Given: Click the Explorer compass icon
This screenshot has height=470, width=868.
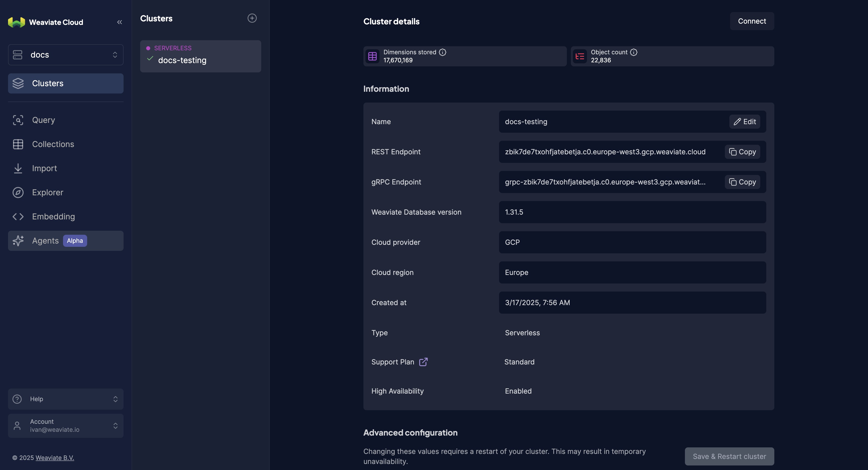Looking at the screenshot, I should [x=18, y=193].
